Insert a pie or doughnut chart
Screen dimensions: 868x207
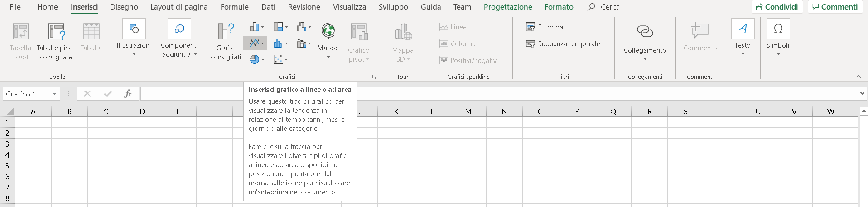(257, 59)
